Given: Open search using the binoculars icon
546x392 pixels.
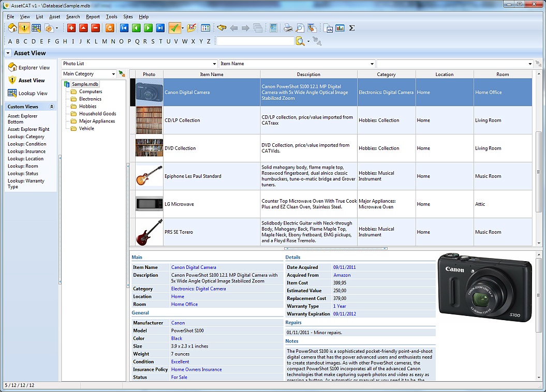Looking at the screenshot, I should [222, 27].
